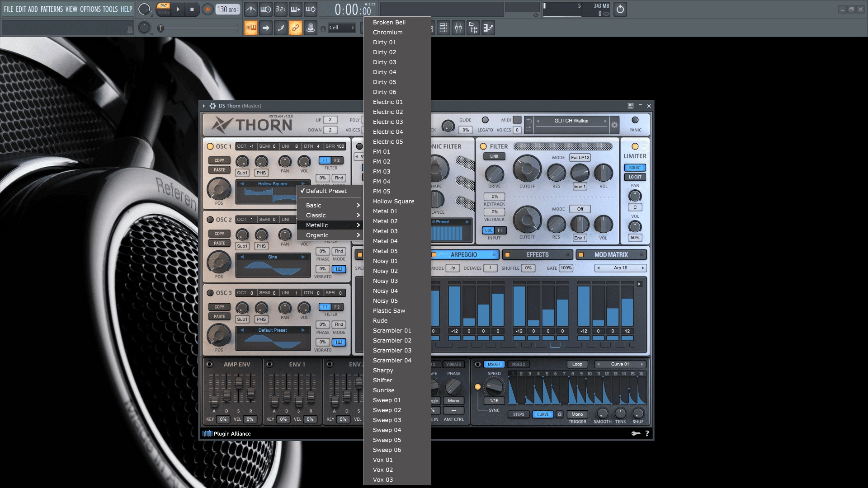
Task: Toggle OSC 1 power LED
Action: click(x=210, y=146)
